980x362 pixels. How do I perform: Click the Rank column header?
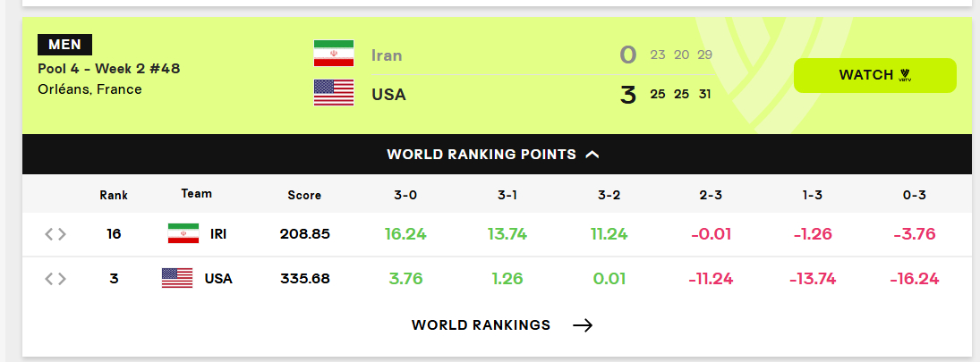pyautogui.click(x=114, y=196)
